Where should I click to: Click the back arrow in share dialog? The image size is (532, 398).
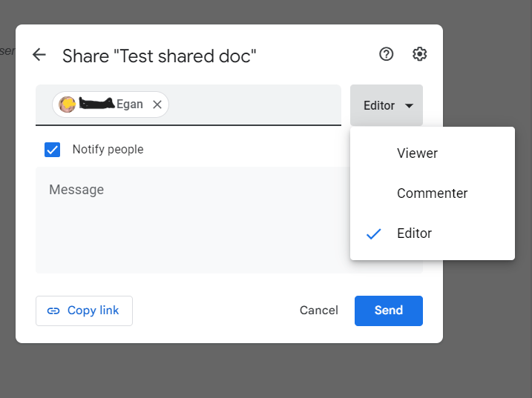(x=39, y=55)
